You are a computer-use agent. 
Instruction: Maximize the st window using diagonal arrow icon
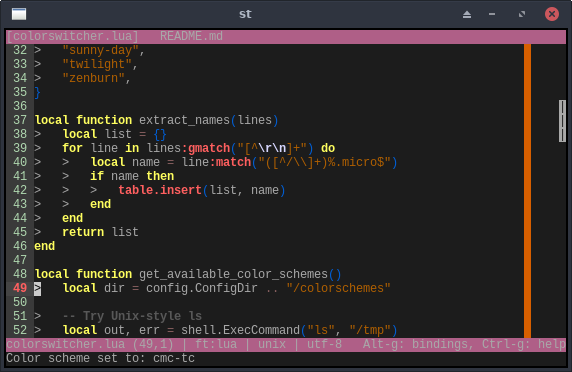[x=522, y=14]
